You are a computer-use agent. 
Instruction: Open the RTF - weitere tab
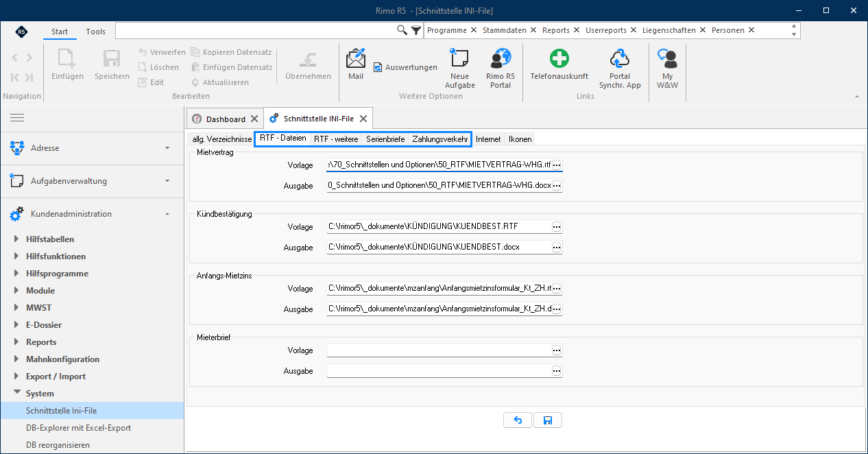(x=336, y=139)
